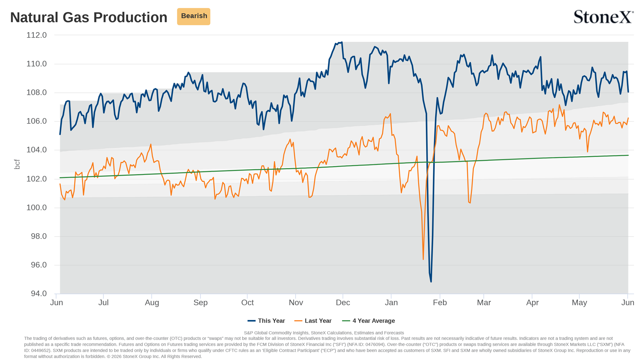Viewport: 644px width, 362px height.
Task: Click the dark blue This Year legend swatch
Action: click(251, 321)
